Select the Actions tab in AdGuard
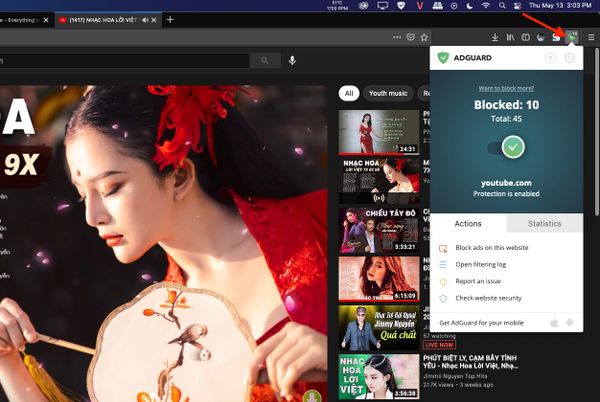 tap(468, 224)
